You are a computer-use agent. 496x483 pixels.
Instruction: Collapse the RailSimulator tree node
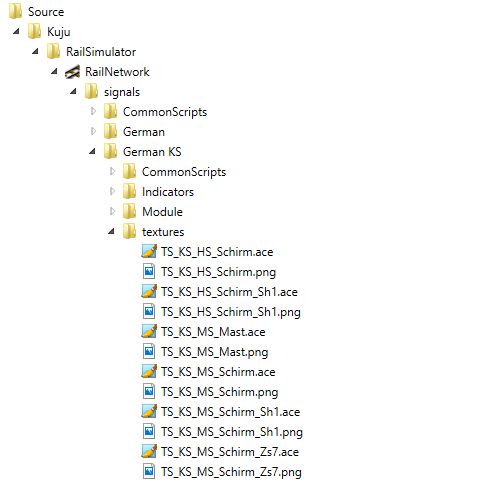click(35, 51)
